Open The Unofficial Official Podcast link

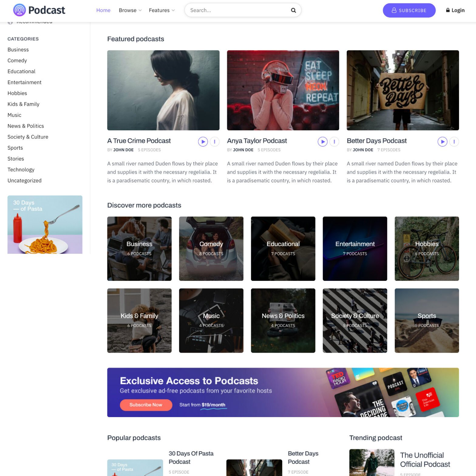pyautogui.click(x=425, y=459)
